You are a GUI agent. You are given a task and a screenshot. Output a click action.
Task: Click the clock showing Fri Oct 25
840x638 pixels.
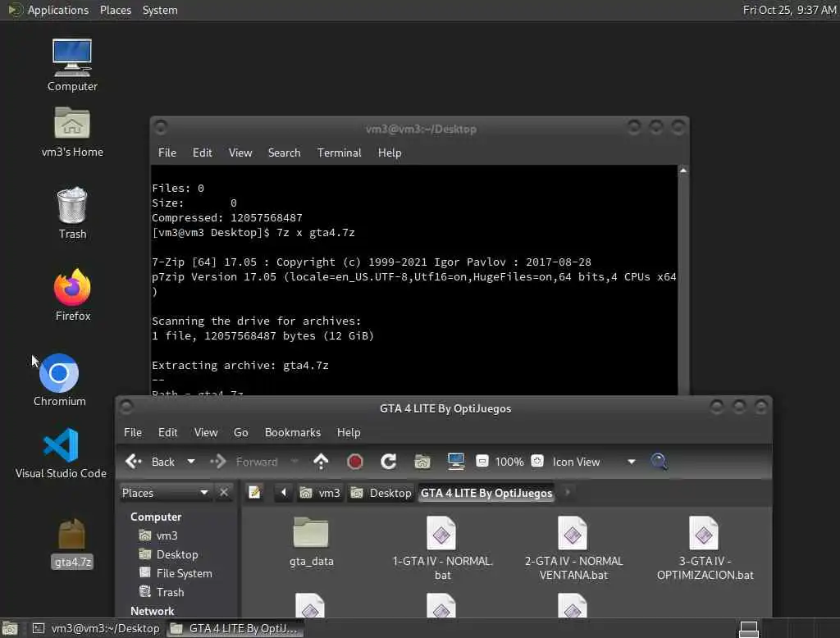[x=789, y=10]
